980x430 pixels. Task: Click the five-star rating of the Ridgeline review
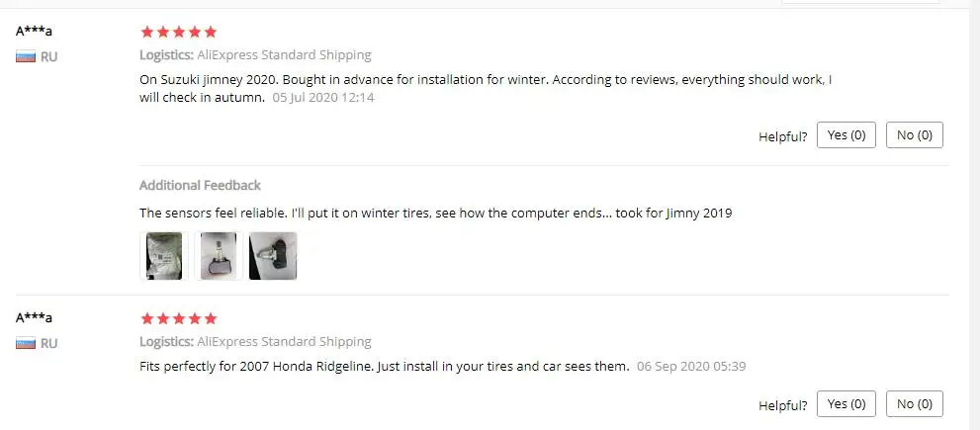(179, 318)
